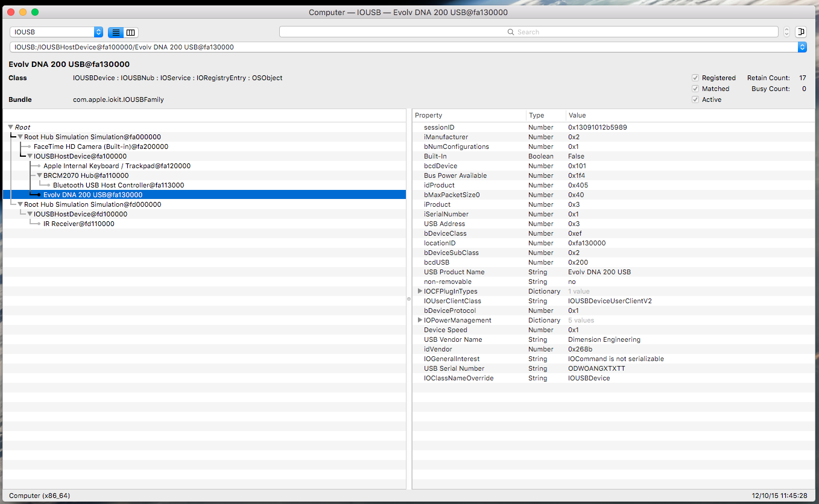This screenshot has height=504, width=819.
Task: Open the IOUSB plane dropdown
Action: [x=56, y=32]
